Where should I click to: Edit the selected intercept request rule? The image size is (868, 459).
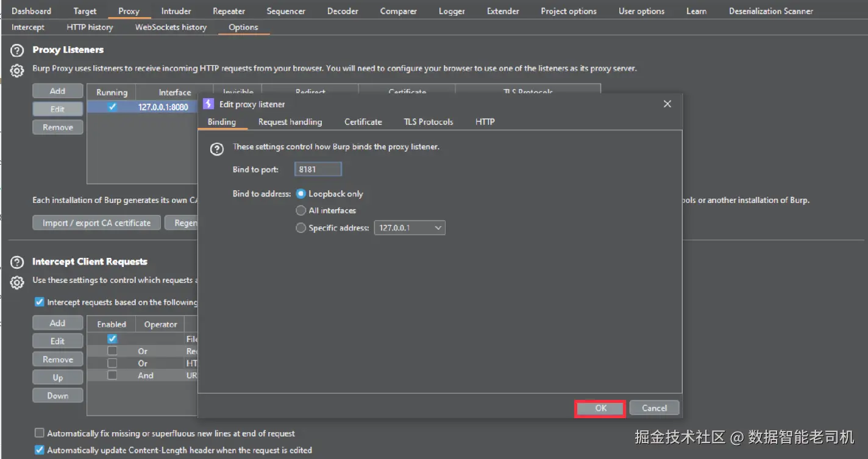[58, 341]
